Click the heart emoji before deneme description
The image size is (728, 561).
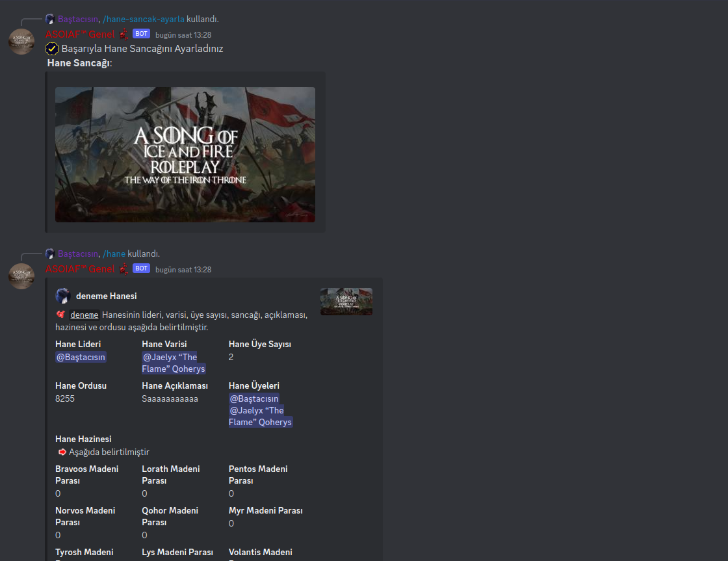pyautogui.click(x=60, y=315)
